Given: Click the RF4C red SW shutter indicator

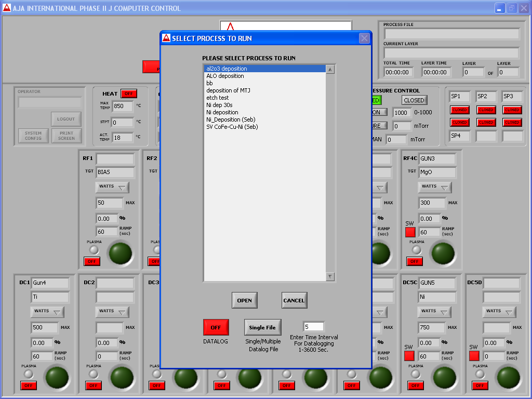Looking at the screenshot, I should coord(410,232).
